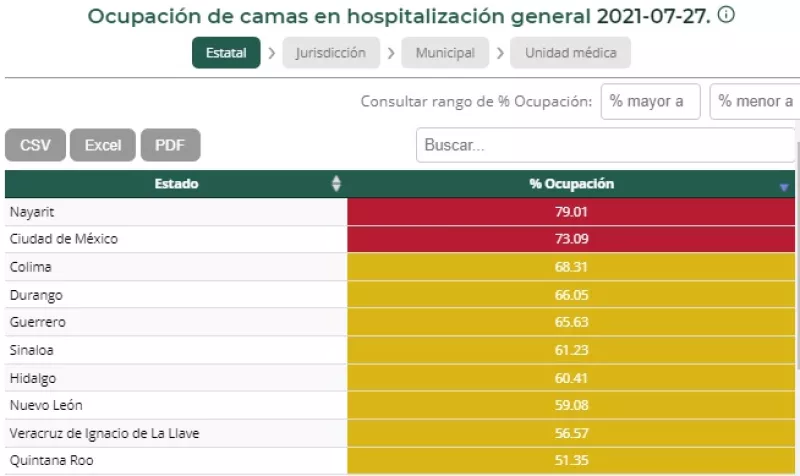
Task: Click the Nayarit 79.01 red cell
Action: [x=571, y=212]
